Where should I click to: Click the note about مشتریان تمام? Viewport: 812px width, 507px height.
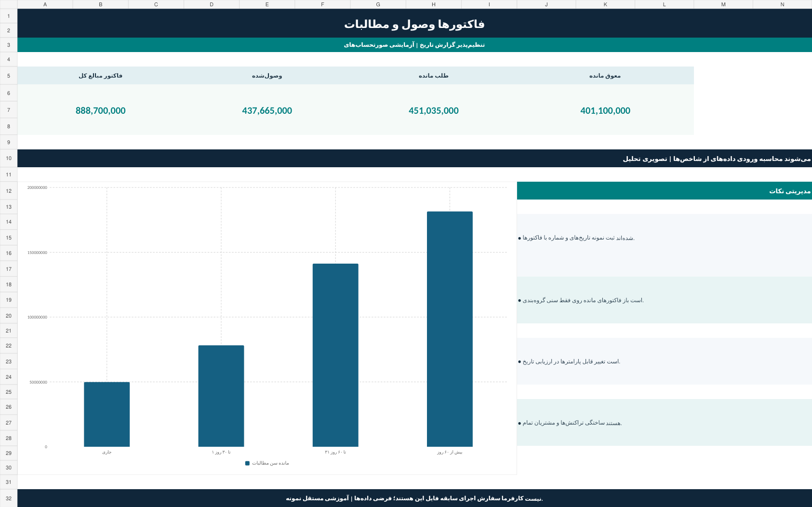pyautogui.click(x=665, y=423)
